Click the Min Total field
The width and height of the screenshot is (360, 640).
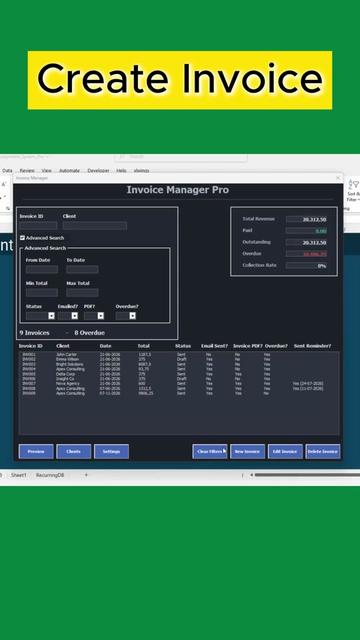point(42,292)
